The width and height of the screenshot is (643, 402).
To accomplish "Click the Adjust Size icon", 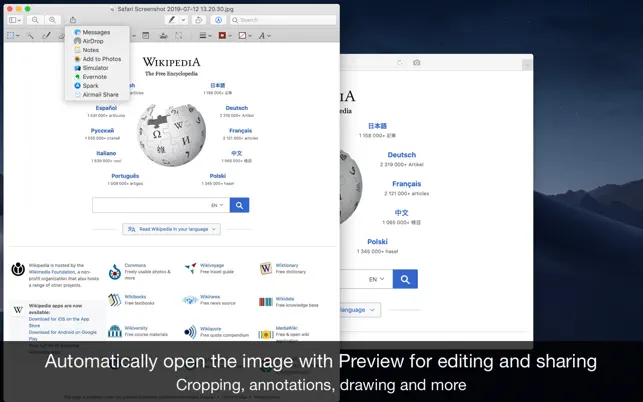I will (x=179, y=36).
